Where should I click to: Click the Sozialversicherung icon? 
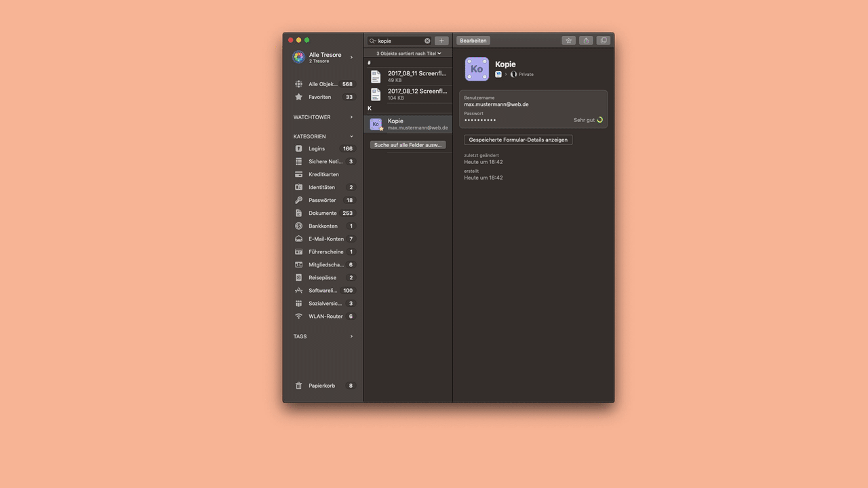click(298, 303)
